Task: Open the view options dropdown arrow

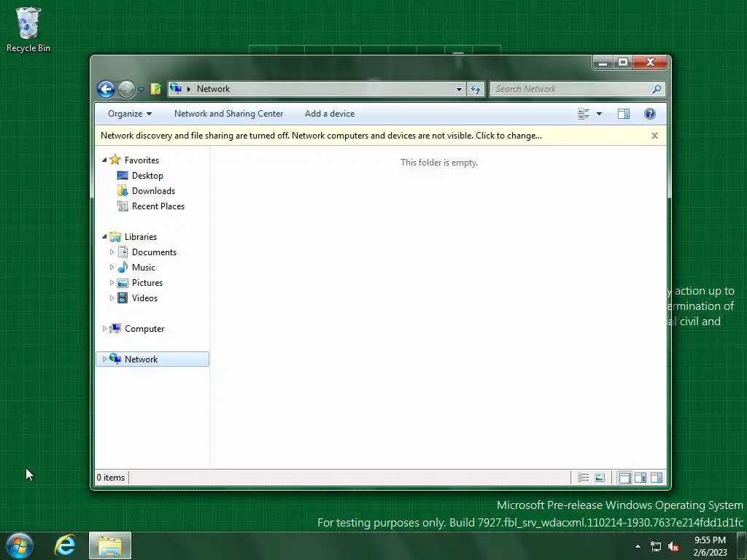Action: click(600, 114)
